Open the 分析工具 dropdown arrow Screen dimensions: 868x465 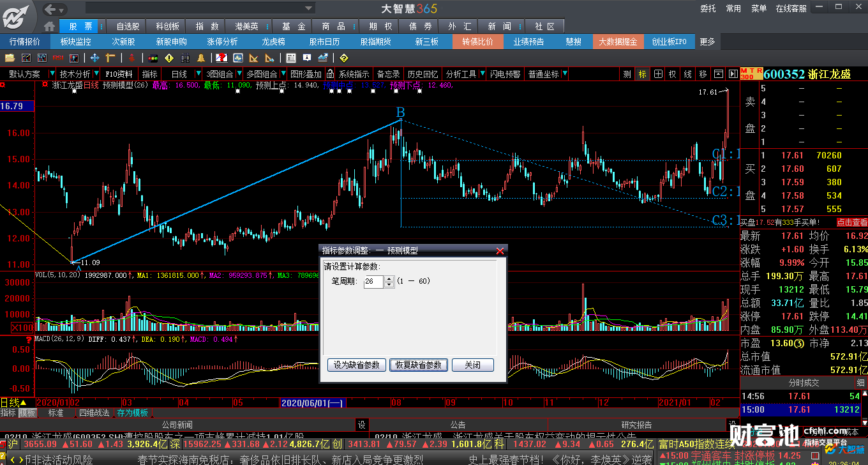[483, 74]
